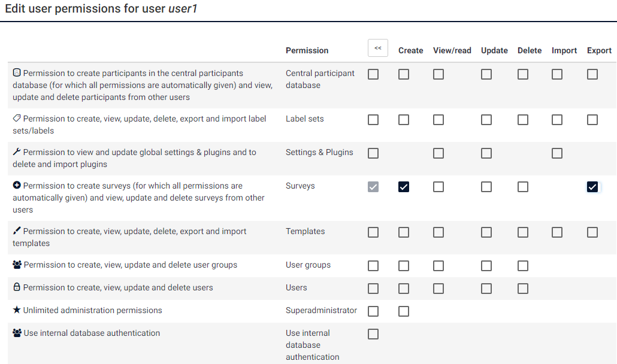Image resolution: width=617 pixels, height=364 pixels.
Task: Enable View/read for Central participant database
Action: point(438,74)
